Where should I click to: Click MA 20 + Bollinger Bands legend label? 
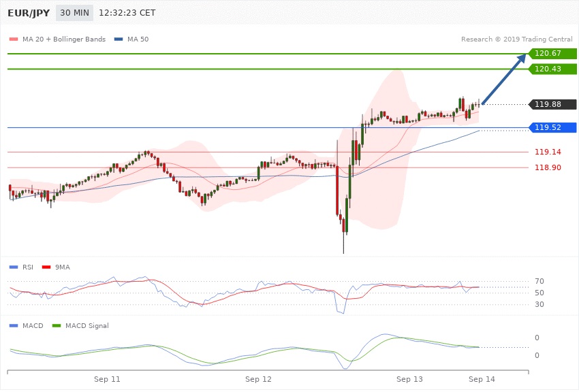(64, 39)
